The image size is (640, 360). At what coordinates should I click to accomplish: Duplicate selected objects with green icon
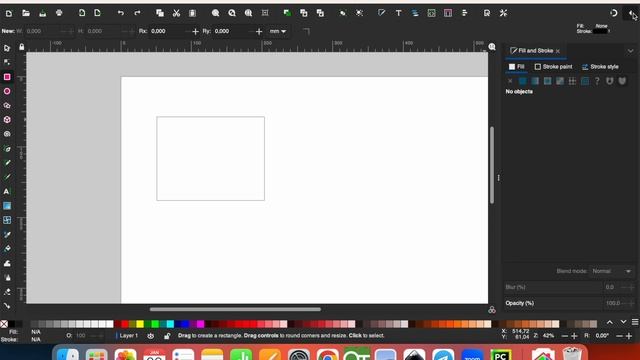(x=287, y=13)
